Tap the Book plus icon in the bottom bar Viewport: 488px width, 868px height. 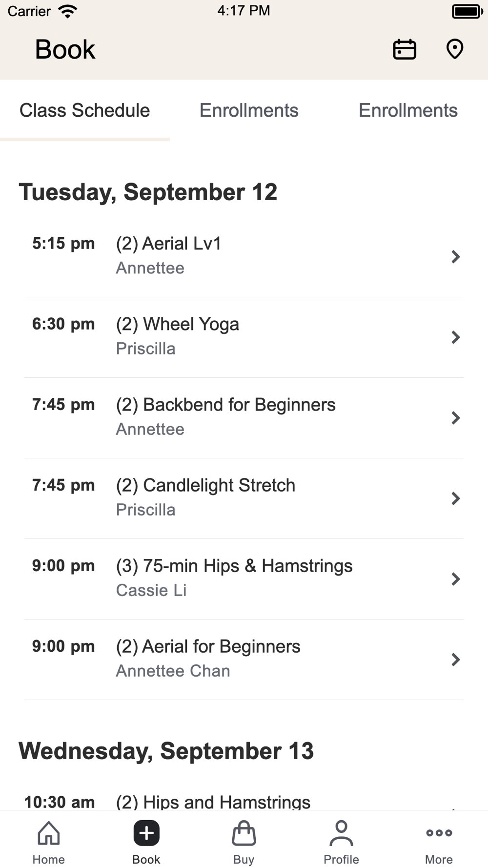146,833
